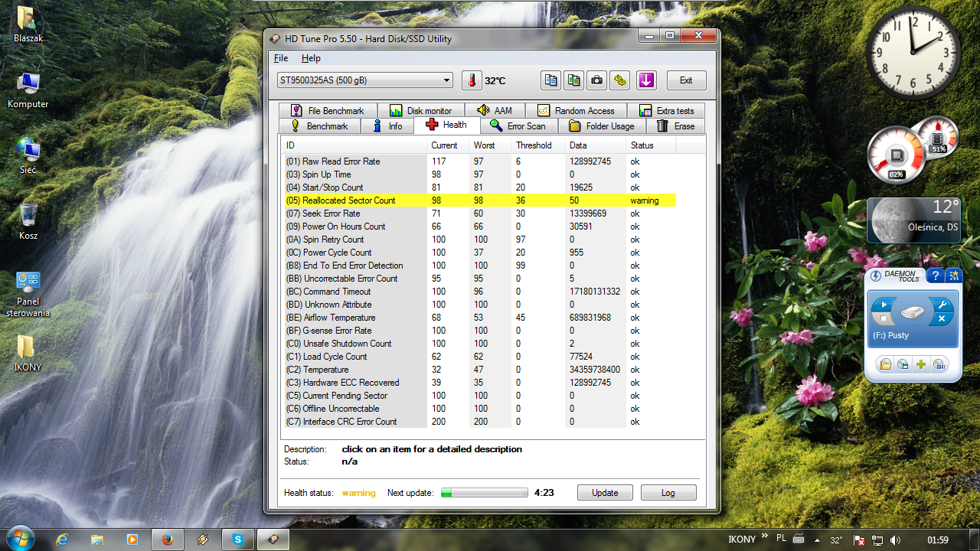Switch to the Random Access tab
Viewport: 980px width, 551px height.
[576, 111]
